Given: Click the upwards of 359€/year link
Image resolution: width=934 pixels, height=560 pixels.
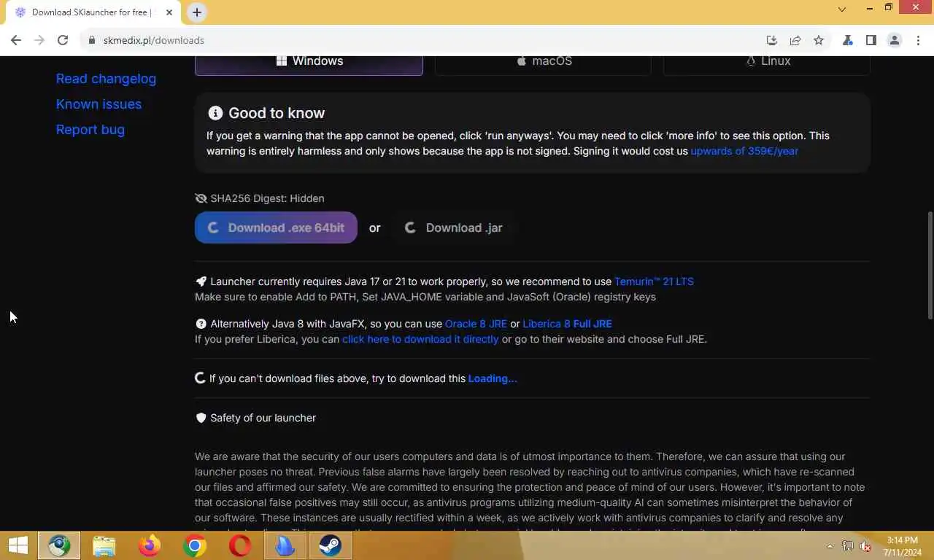Looking at the screenshot, I should [x=744, y=151].
